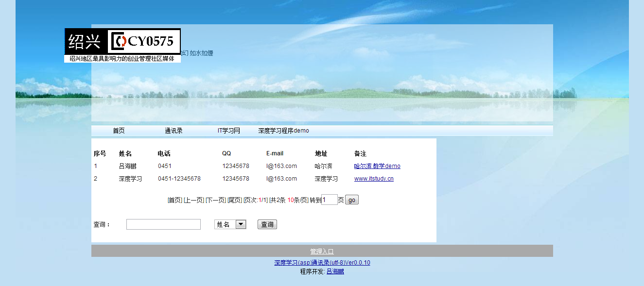This screenshot has width=644, height=286.
Task: Click the 电话 column header
Action: click(x=164, y=153)
